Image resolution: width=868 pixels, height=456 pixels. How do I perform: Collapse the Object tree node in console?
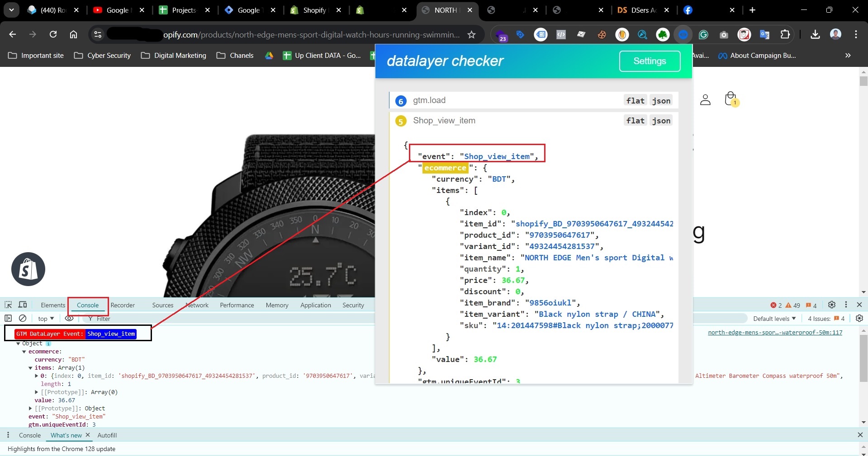[18, 343]
